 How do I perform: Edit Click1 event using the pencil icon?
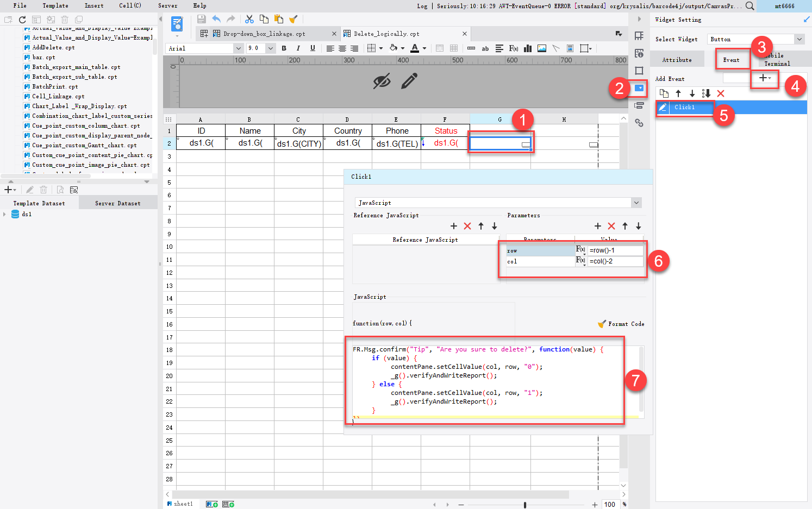663,108
